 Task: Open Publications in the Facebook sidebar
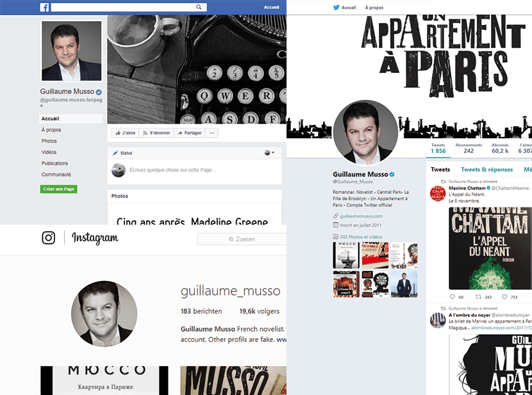(54, 163)
